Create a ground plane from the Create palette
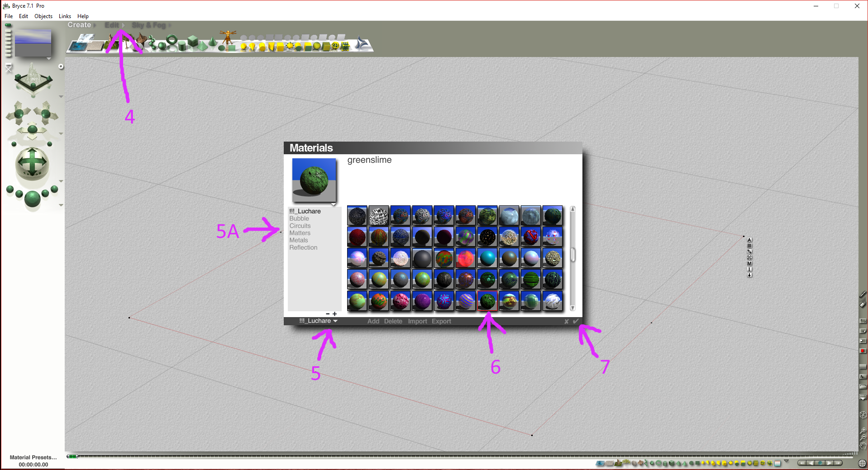The height and width of the screenshot is (470, 868). [x=95, y=46]
